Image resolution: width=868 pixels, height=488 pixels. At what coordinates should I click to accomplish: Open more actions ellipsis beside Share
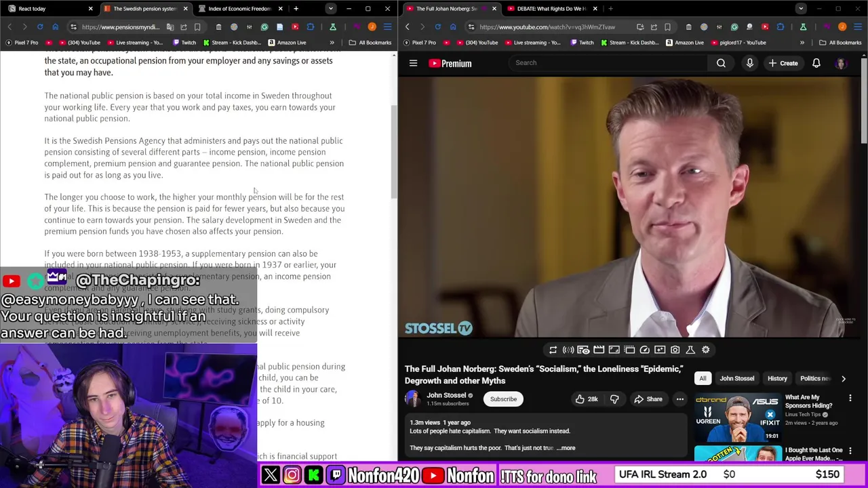point(679,399)
